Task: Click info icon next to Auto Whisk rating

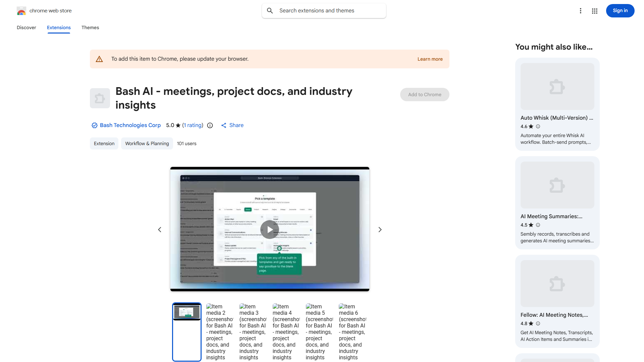Action: (538, 126)
